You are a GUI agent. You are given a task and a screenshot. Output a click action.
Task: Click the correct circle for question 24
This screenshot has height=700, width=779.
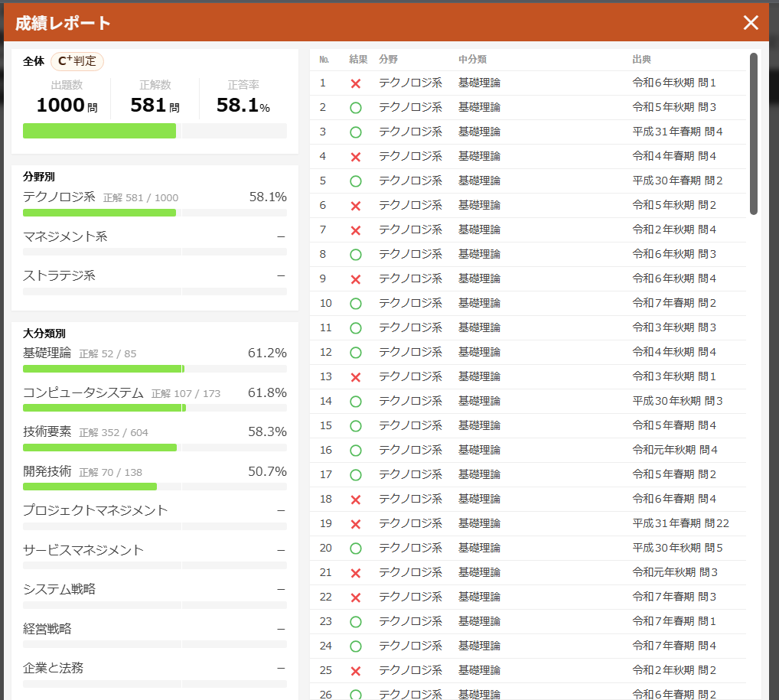point(356,646)
